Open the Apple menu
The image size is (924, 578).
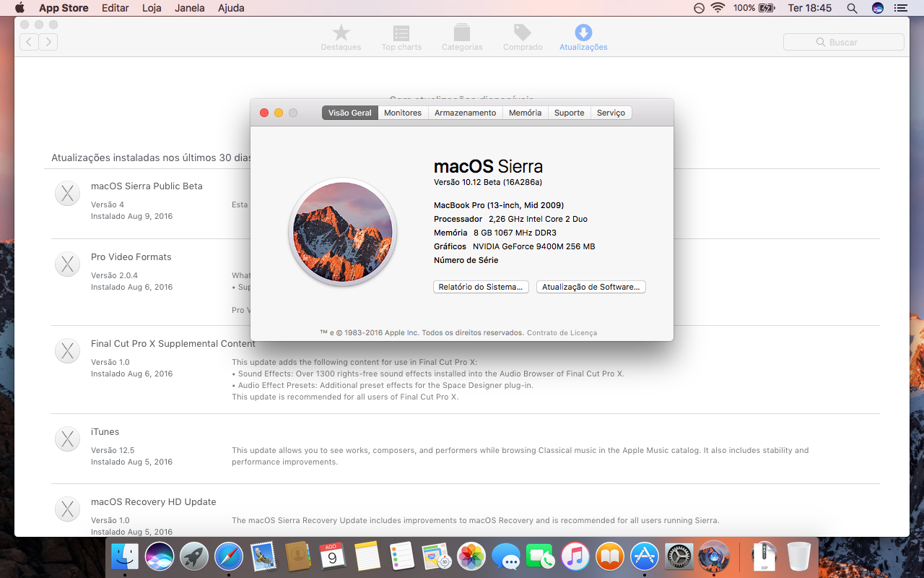pos(19,8)
